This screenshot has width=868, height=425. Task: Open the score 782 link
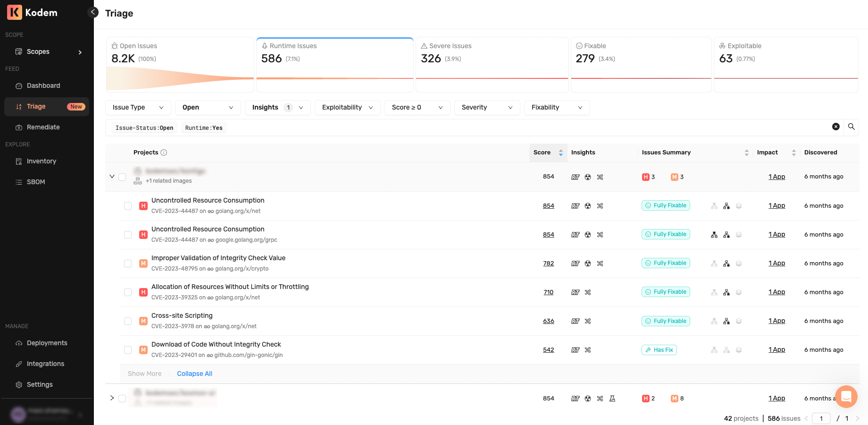click(x=549, y=263)
